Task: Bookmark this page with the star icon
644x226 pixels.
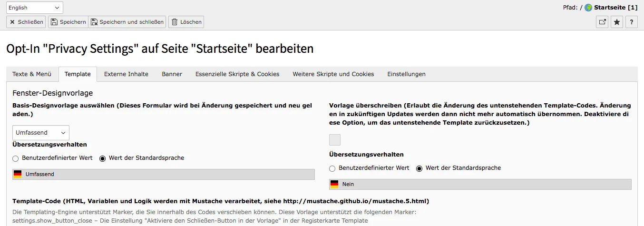Action: 617,22
